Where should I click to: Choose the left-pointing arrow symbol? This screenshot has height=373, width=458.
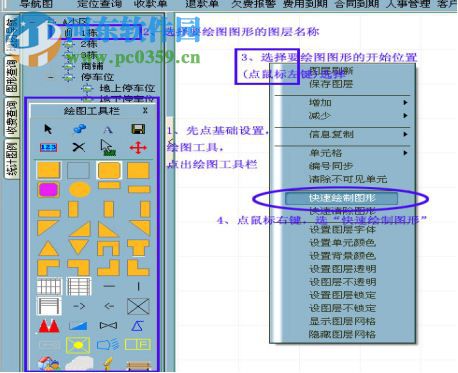click(109, 306)
